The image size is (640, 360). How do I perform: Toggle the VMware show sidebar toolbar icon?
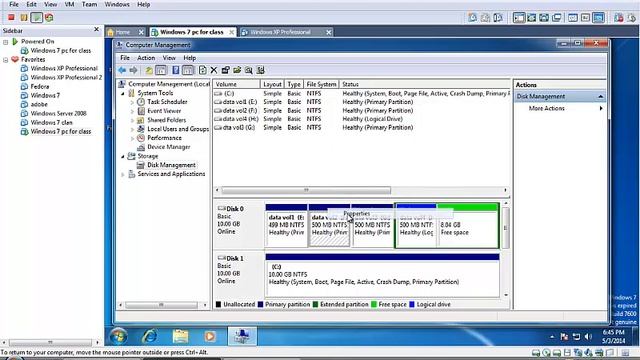[519, 18]
